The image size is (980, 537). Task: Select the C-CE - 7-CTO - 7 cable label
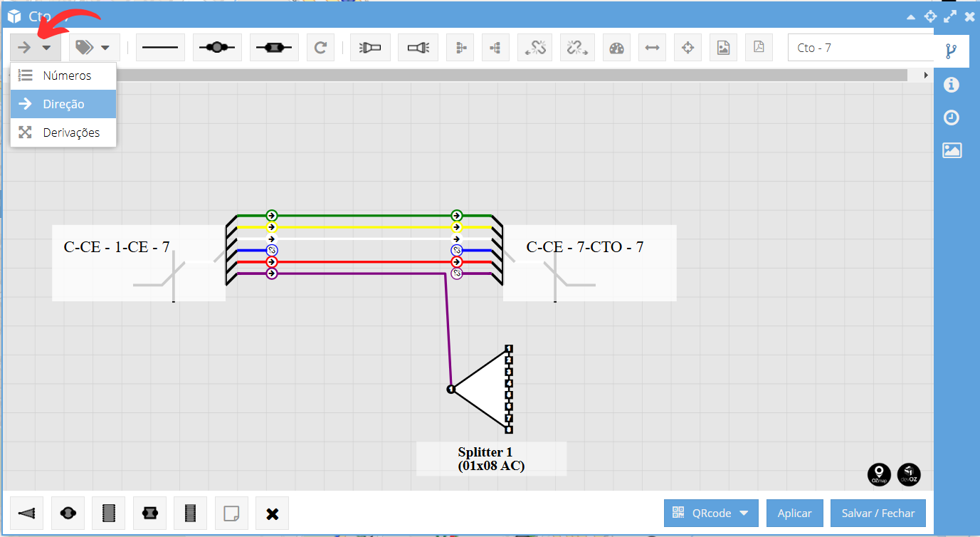585,247
